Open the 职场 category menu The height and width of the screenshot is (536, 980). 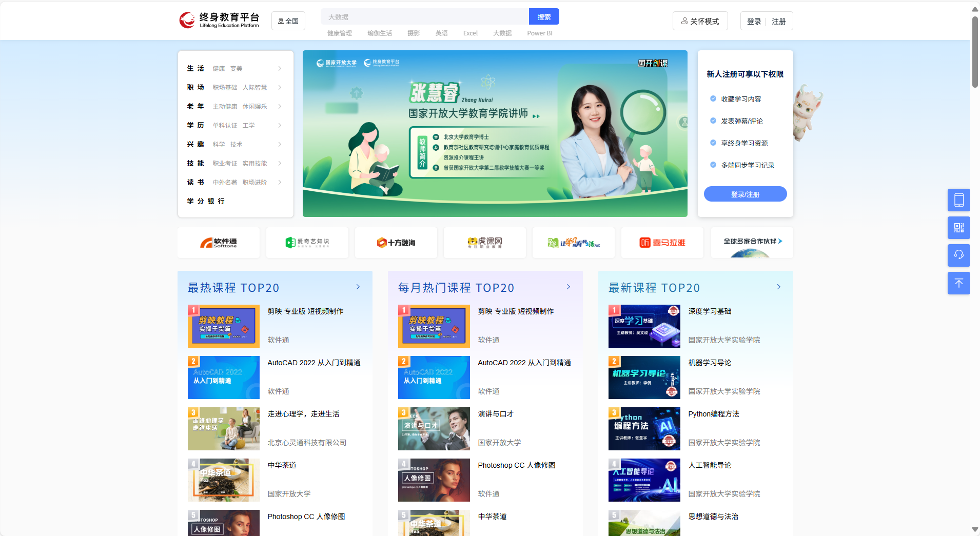tap(195, 88)
